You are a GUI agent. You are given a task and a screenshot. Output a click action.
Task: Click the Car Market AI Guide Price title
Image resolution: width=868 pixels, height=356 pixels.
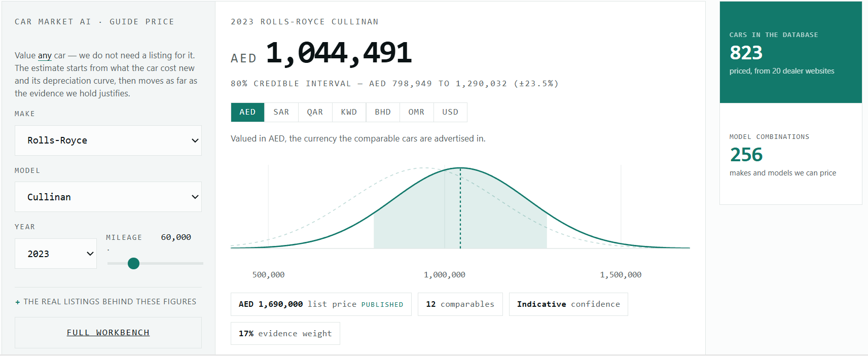[x=94, y=22]
